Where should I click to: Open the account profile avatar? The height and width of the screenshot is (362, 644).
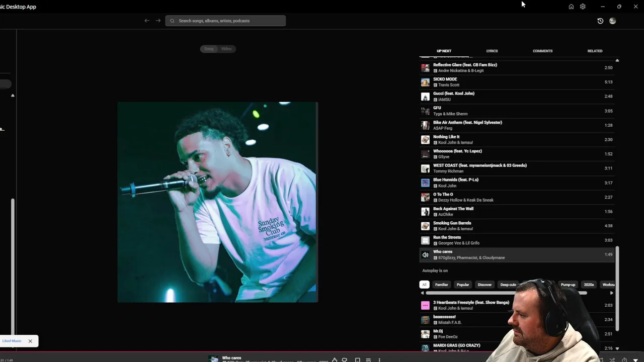click(x=612, y=21)
